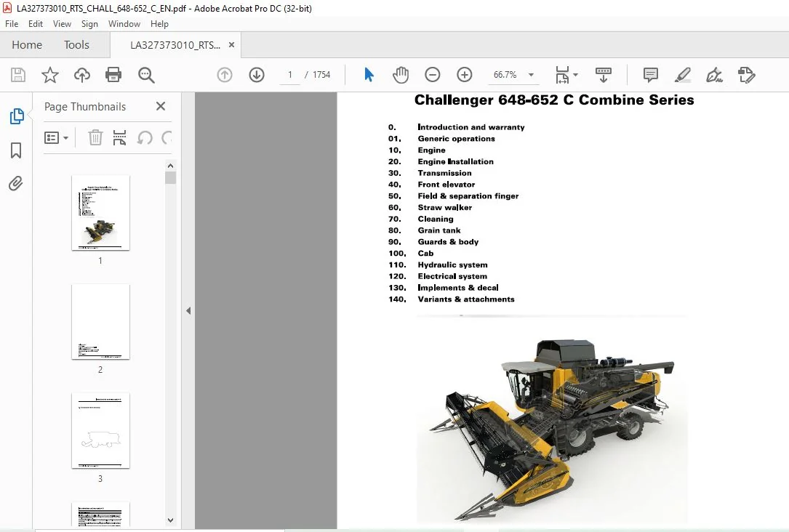789x532 pixels.
Task: Open the View menu
Action: pos(62,24)
